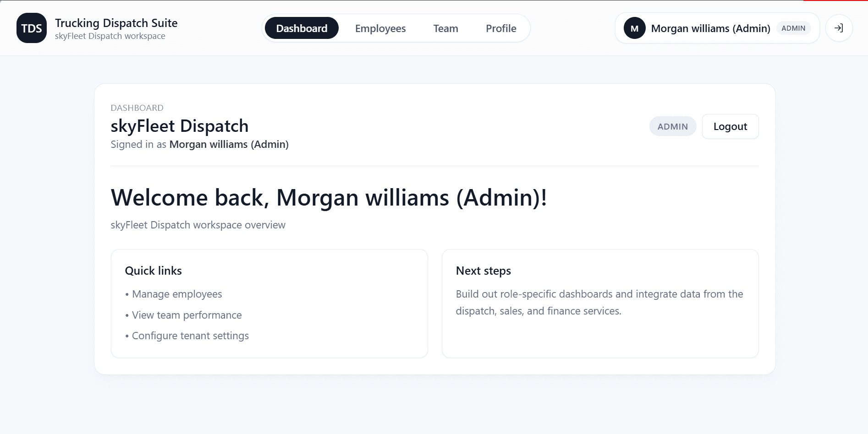Open Configure tenant settings
The height and width of the screenshot is (434, 868).
pos(190,336)
